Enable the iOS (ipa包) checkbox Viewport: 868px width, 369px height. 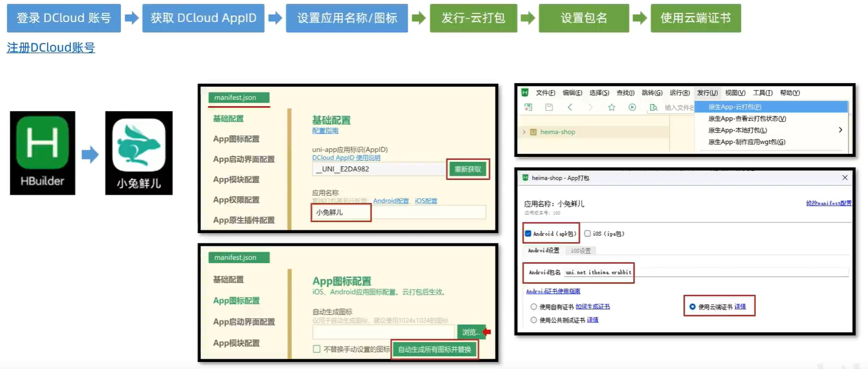coord(587,234)
